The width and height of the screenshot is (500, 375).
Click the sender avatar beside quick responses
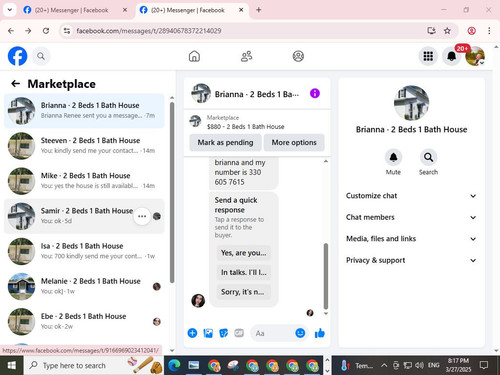pyautogui.click(x=198, y=301)
